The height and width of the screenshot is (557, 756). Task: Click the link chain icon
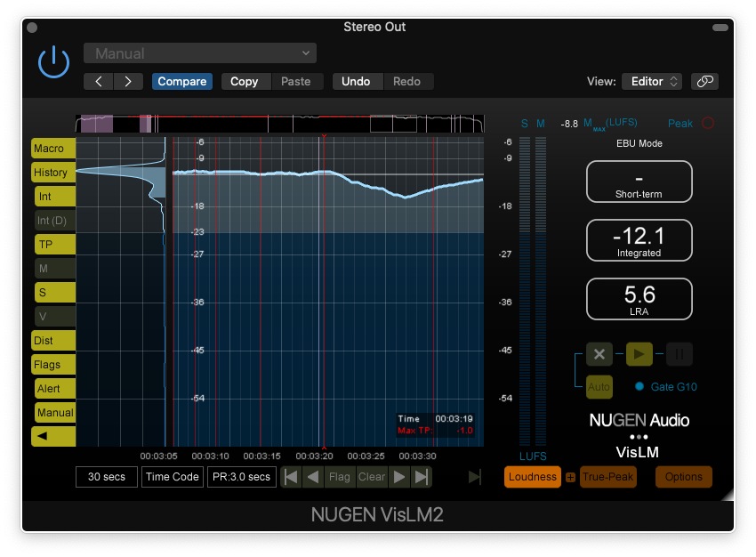point(704,81)
